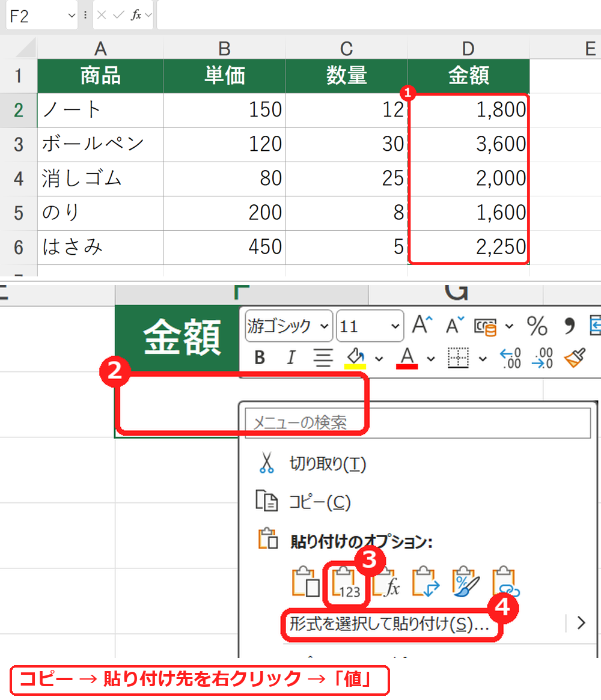Image resolution: width=601 pixels, height=700 pixels.
Task: Click the formula bar confirm checkmark icon
Action: pos(118,15)
